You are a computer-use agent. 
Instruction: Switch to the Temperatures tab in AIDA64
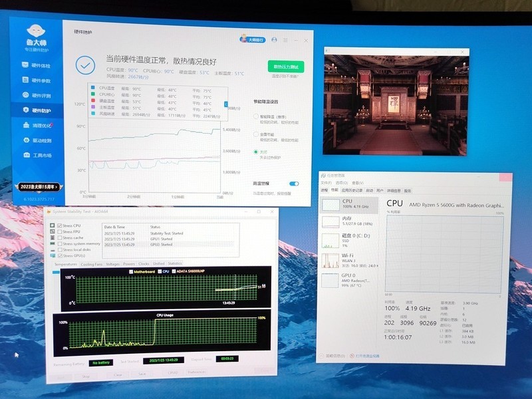65,264
